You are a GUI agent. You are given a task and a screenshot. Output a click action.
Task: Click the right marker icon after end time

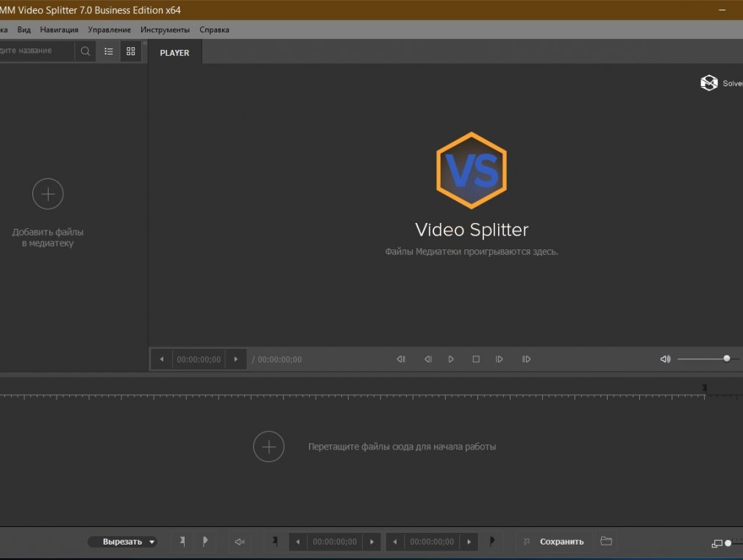(492, 541)
